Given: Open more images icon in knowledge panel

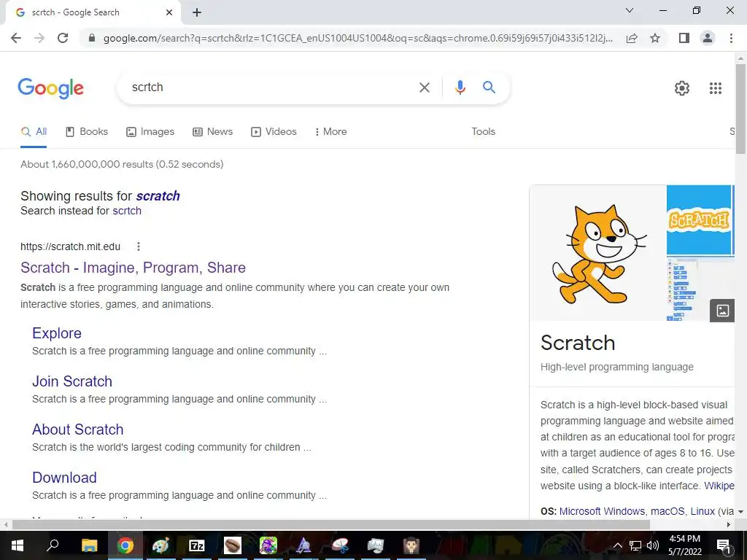Looking at the screenshot, I should pos(722,311).
